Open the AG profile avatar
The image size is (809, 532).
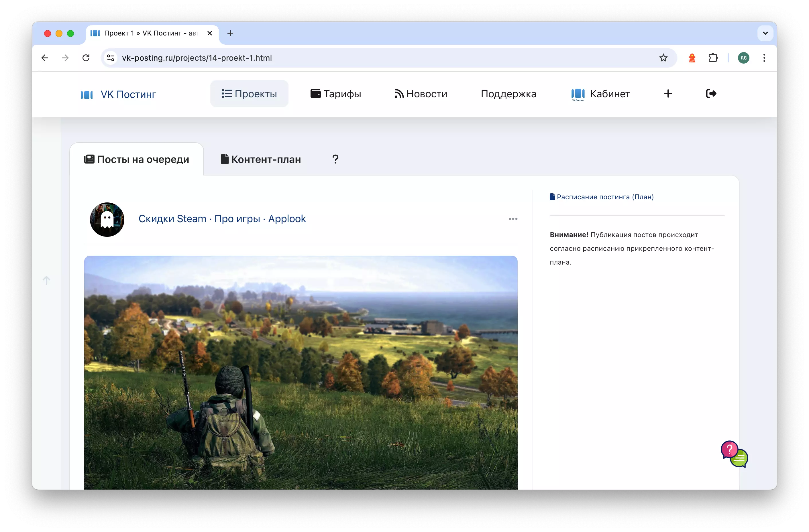743,58
